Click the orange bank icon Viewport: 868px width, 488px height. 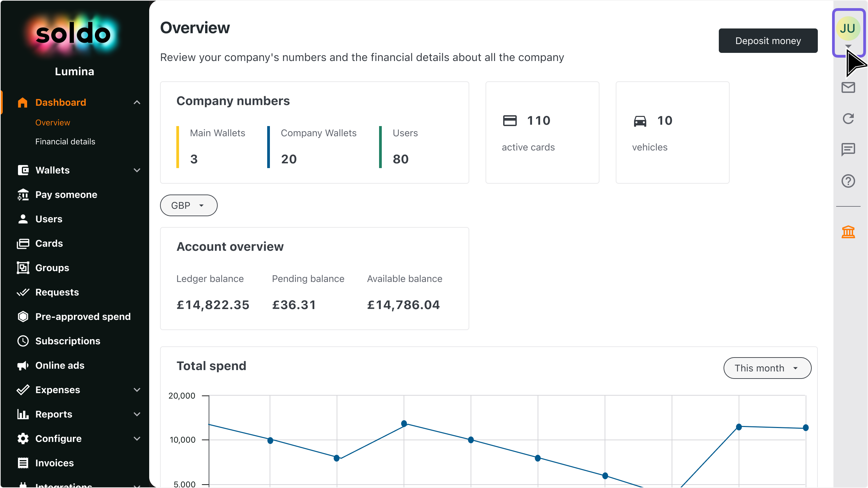848,232
